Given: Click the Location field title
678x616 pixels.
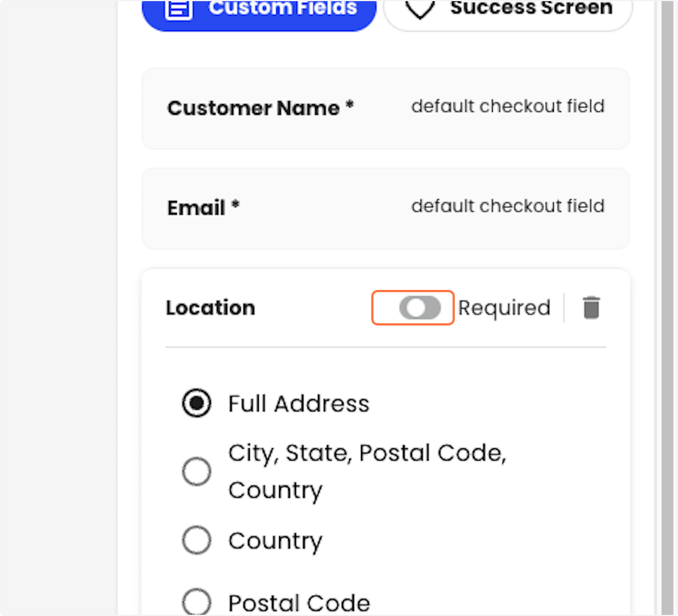Looking at the screenshot, I should point(211,307).
